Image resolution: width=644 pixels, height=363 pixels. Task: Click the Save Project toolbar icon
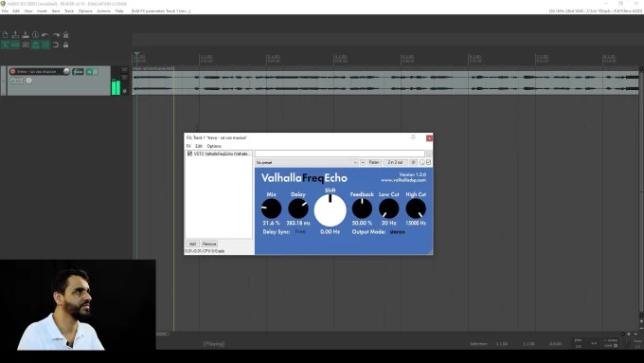(x=26, y=35)
